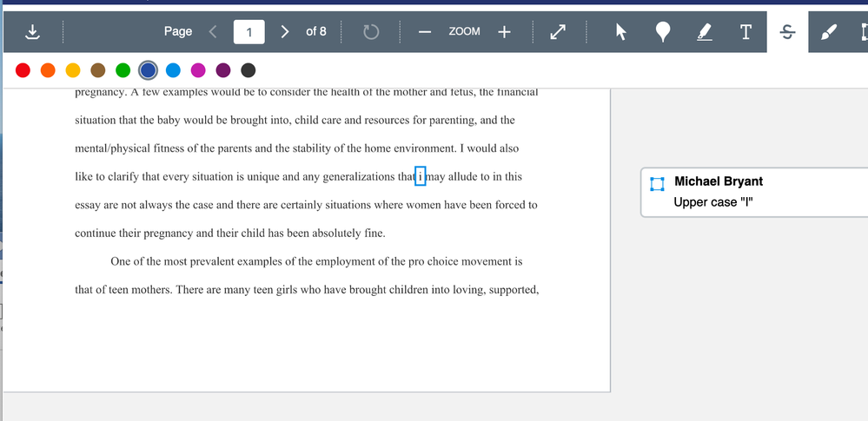
Task: Click the page number input field
Action: pos(248,32)
